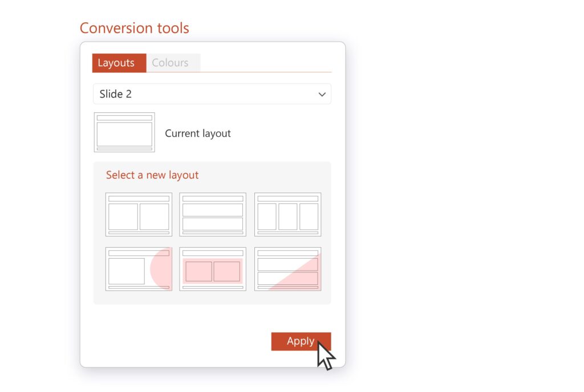Select the layout with pink semicircle

139,269
